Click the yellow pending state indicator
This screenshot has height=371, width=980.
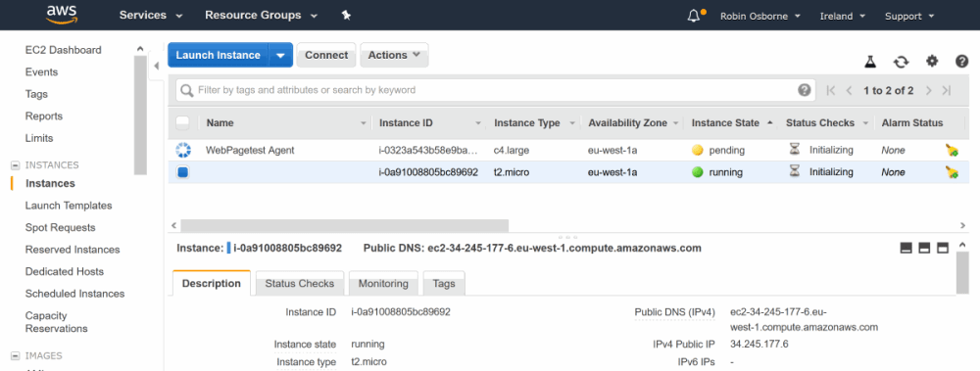[x=698, y=151]
